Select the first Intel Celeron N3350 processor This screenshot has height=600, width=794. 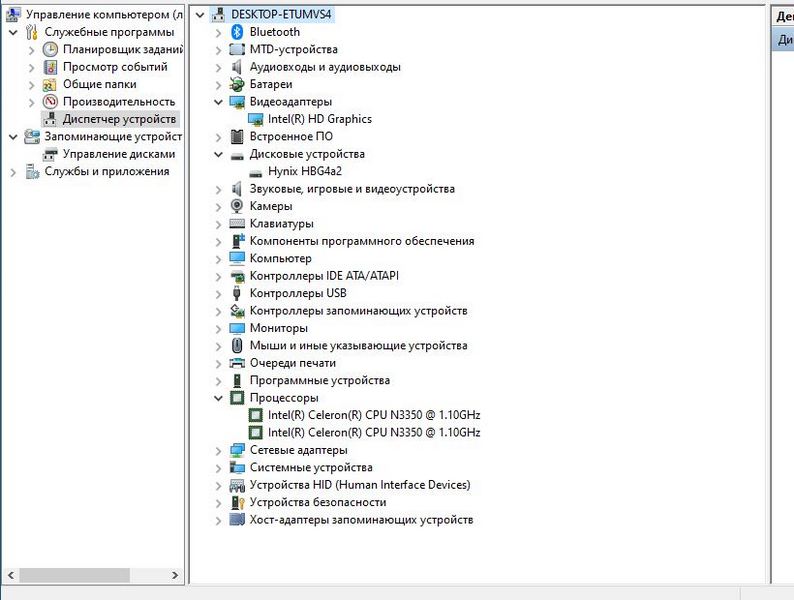373,415
